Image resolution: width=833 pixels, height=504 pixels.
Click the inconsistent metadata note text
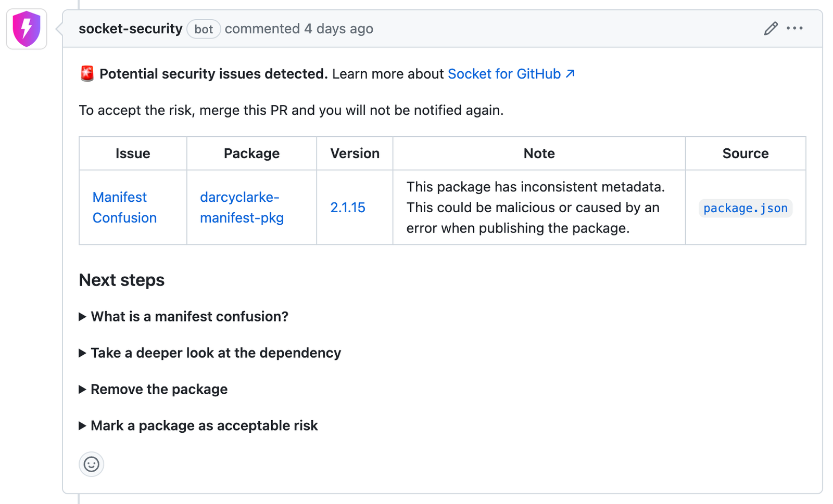536,208
